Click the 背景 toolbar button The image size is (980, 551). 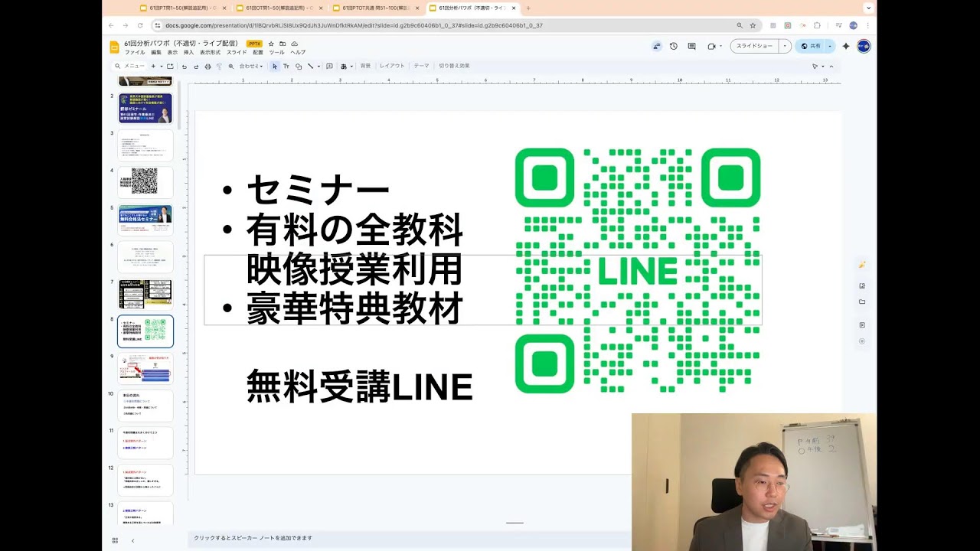(365, 67)
